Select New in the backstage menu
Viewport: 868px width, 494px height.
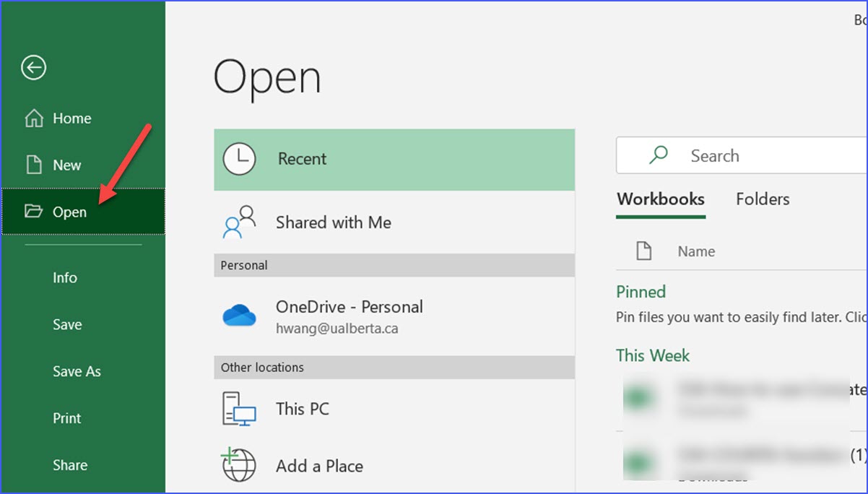(x=83, y=165)
